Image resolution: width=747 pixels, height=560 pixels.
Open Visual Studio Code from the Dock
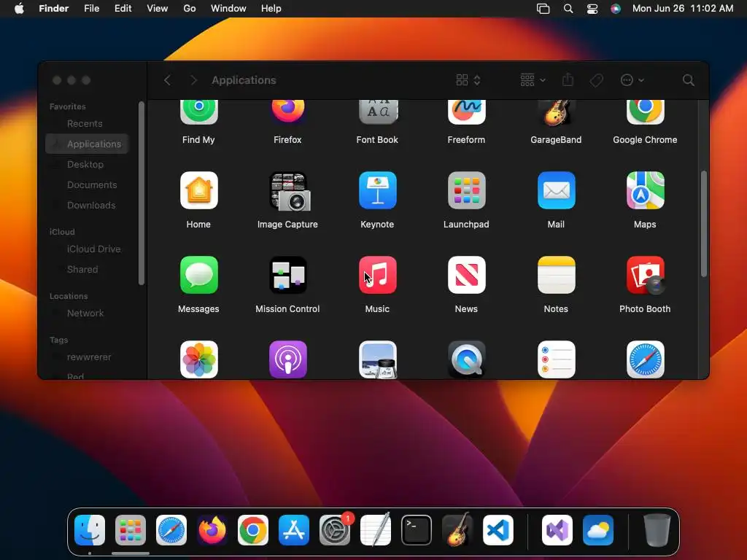[x=498, y=530]
